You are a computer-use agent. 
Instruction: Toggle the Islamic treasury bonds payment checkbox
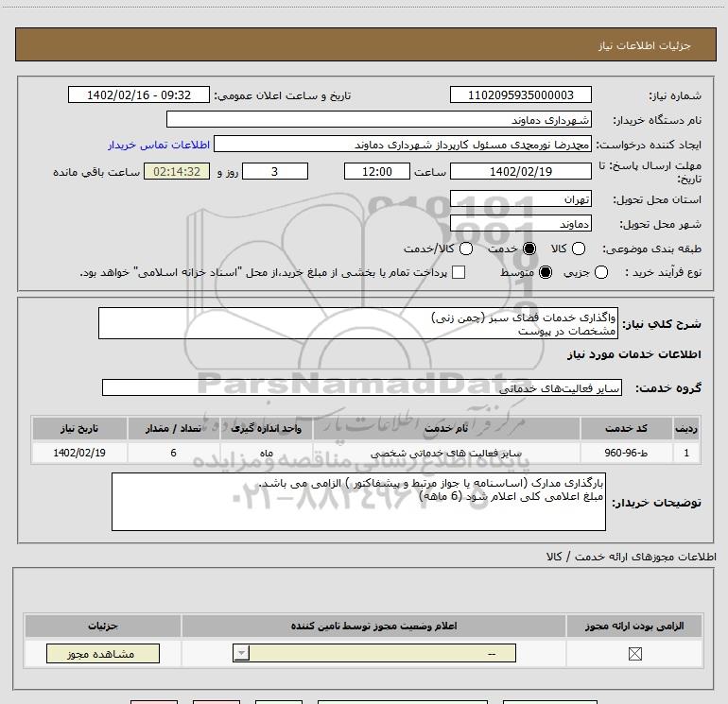point(459,272)
